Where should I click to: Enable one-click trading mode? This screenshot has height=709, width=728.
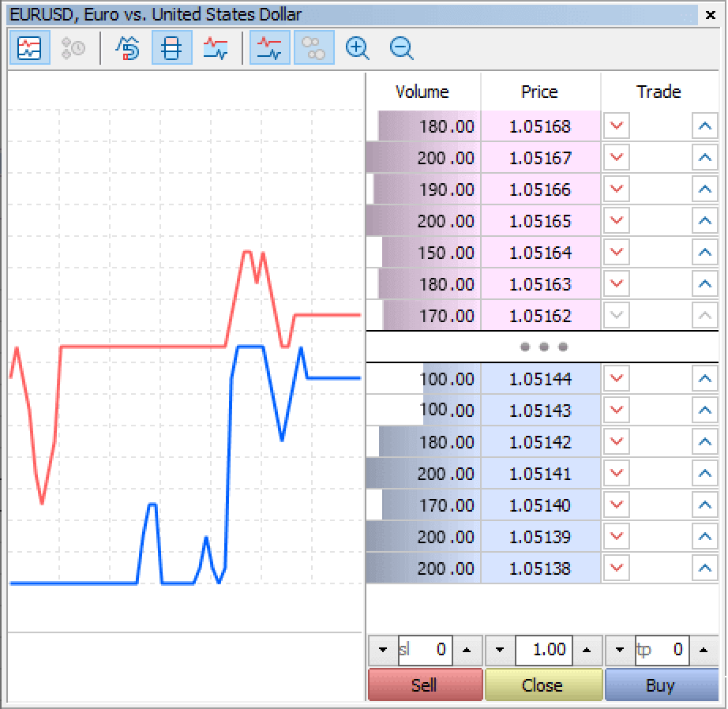[128, 47]
